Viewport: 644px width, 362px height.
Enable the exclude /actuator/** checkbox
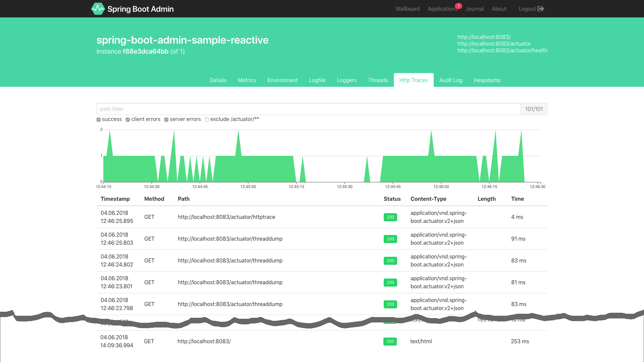coord(207,119)
